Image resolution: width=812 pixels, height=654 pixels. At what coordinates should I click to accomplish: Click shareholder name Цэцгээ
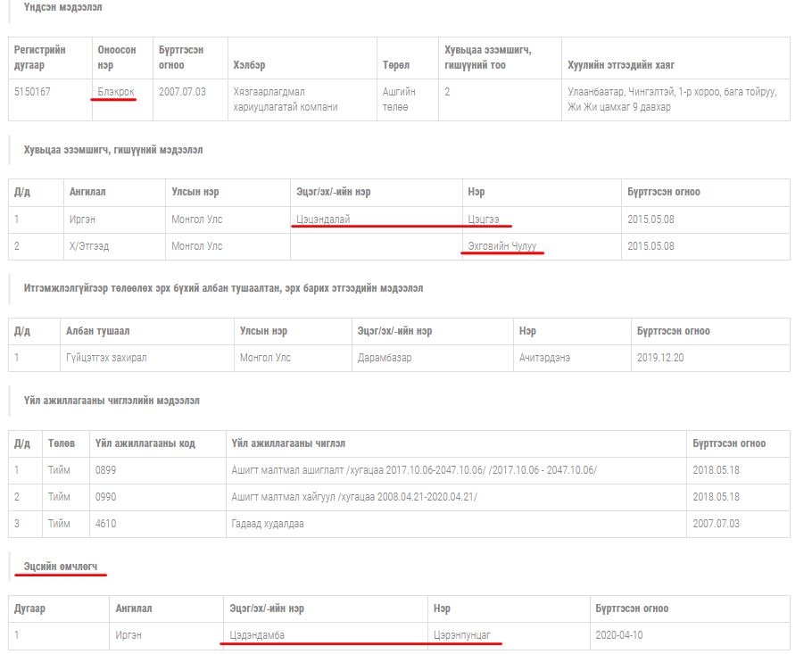487,219
